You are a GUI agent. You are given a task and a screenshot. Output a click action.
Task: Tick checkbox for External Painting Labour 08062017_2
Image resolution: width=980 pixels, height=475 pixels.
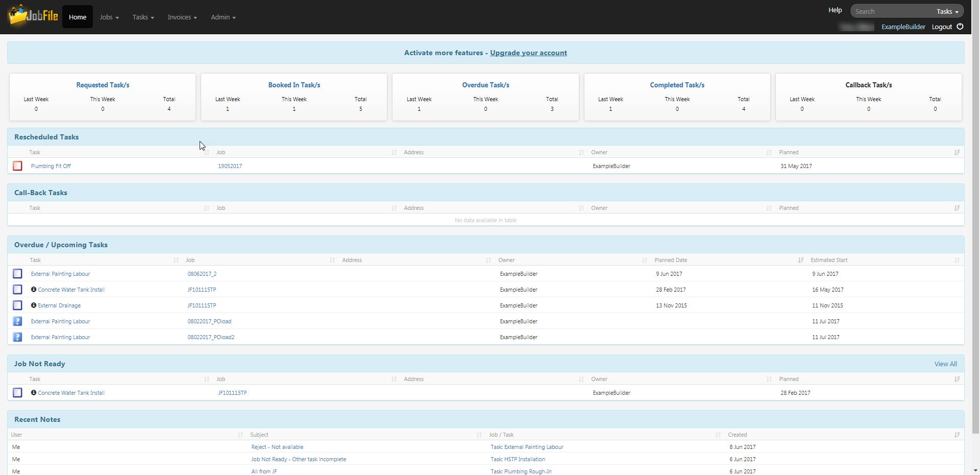17,274
